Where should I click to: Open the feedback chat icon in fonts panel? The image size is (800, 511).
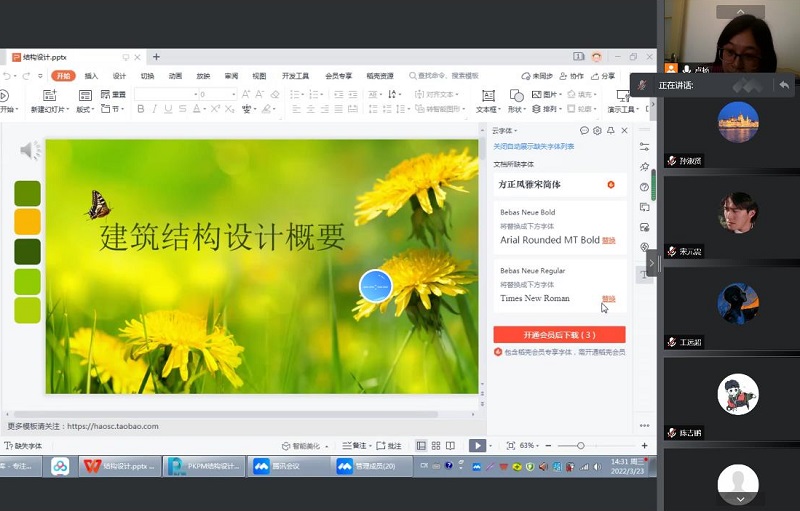(x=584, y=131)
